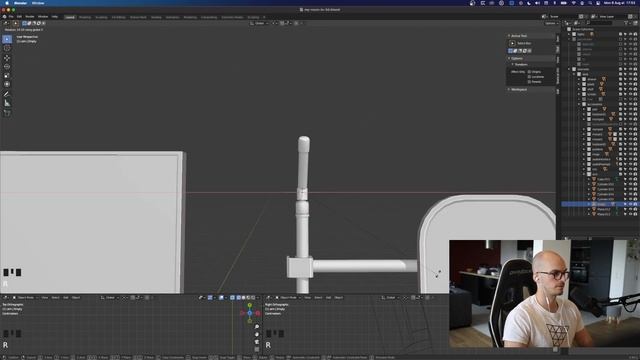Open View menu in bottom-left viewport header
Viewport: 640px width, 360px height.
[44, 298]
